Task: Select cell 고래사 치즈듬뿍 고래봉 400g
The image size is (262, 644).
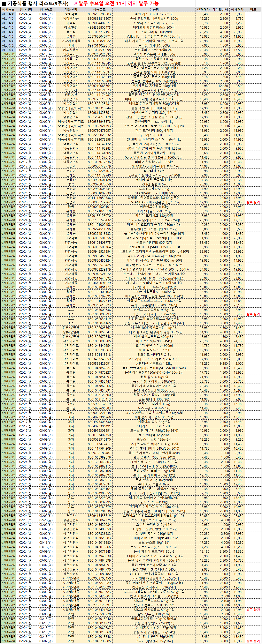Action: [154, 54]
